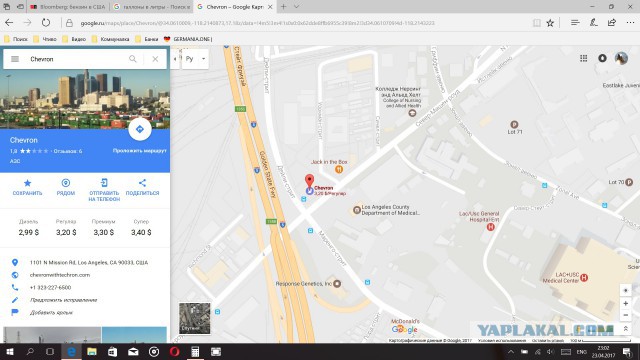Make a web note pen icon
Image resolution: width=640 pixels, height=360 pixels.
[593, 23]
